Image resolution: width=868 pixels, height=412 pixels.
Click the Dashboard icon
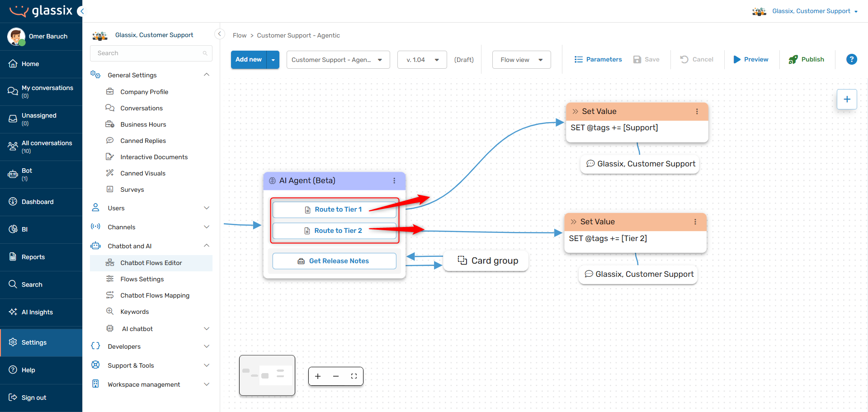[13, 202]
